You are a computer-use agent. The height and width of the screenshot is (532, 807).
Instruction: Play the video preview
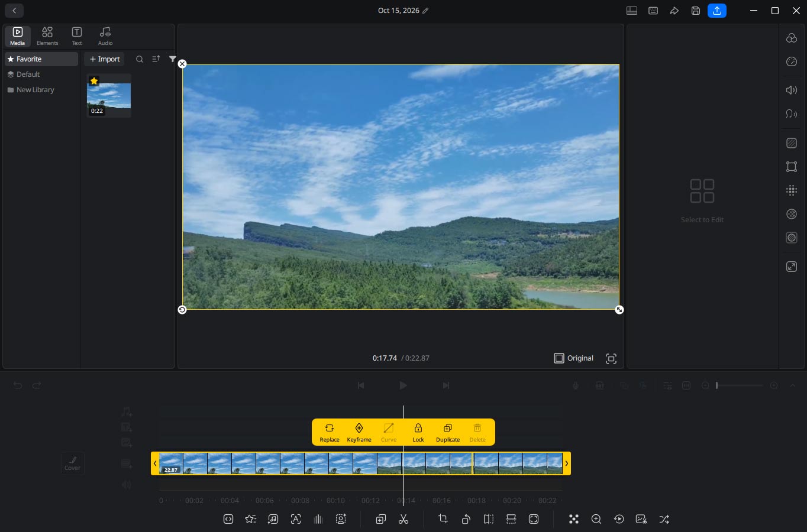pyautogui.click(x=403, y=385)
